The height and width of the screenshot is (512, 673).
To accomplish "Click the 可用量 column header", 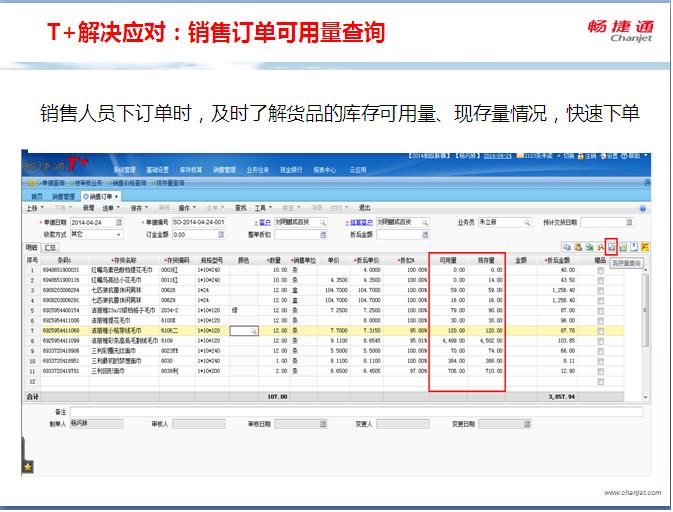I will [x=448, y=261].
